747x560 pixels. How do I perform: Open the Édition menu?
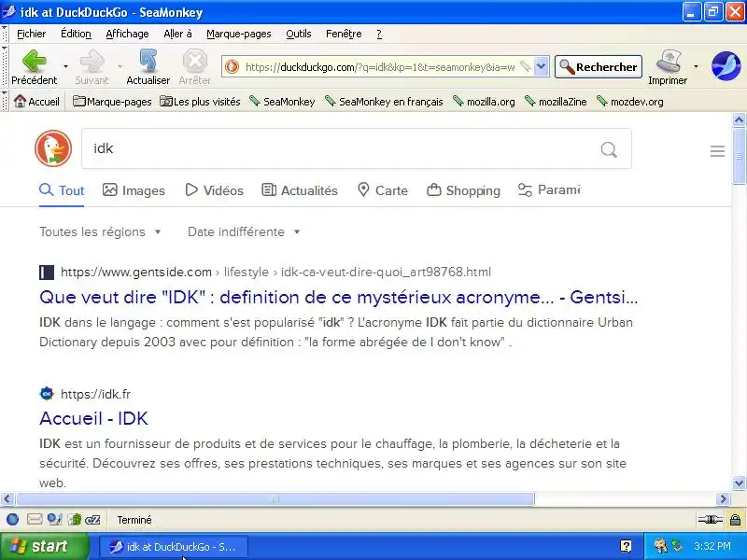[76, 34]
